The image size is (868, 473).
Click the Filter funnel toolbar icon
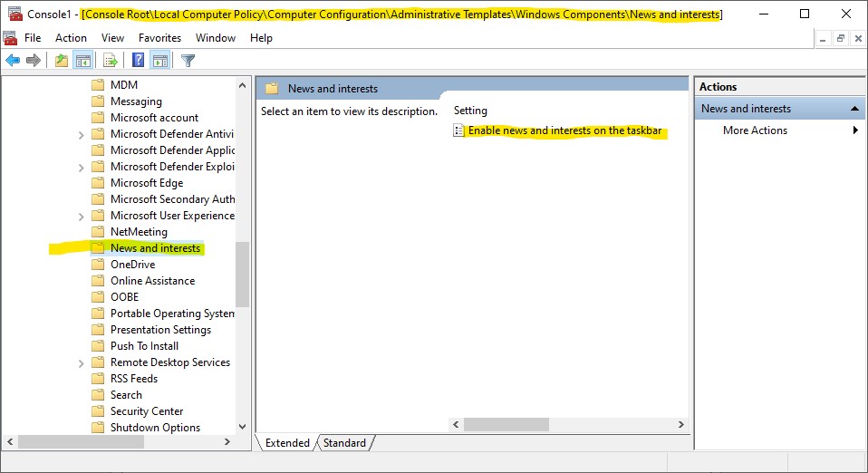(188, 61)
